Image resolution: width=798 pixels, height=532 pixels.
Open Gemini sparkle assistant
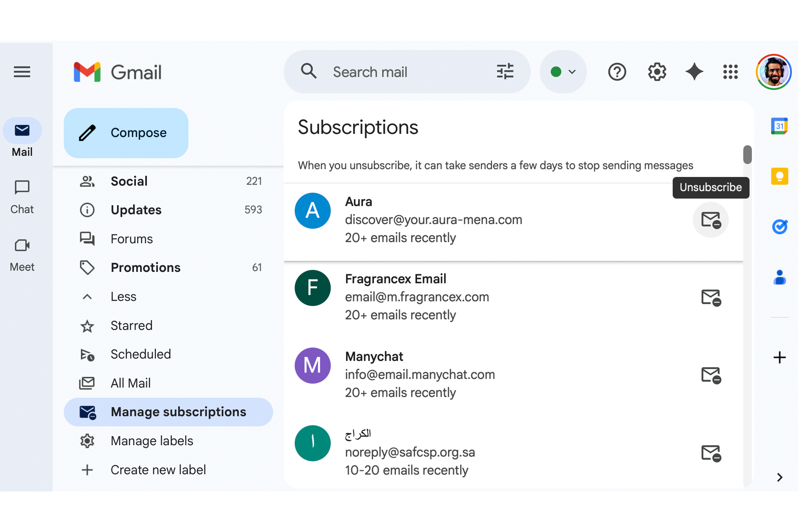694,72
